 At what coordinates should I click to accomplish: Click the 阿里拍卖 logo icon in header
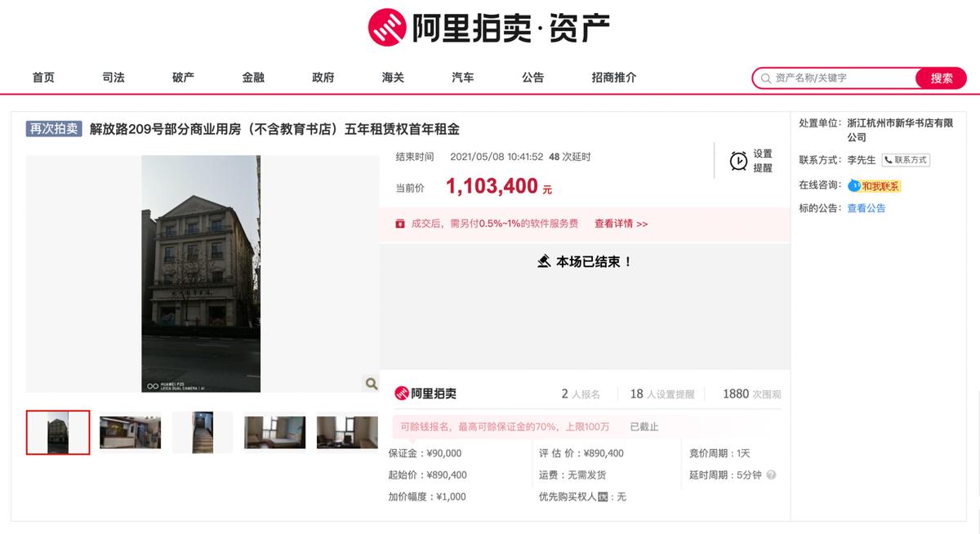[388, 28]
